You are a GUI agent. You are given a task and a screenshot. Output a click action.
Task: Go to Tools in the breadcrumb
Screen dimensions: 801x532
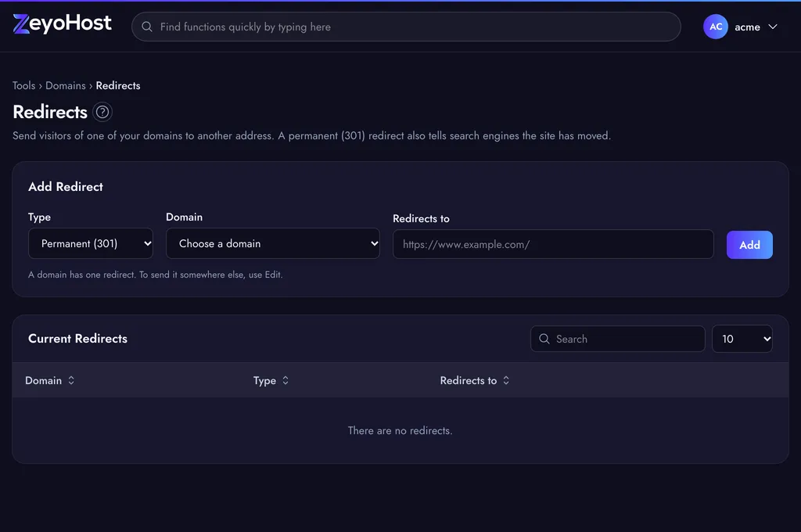click(x=24, y=85)
